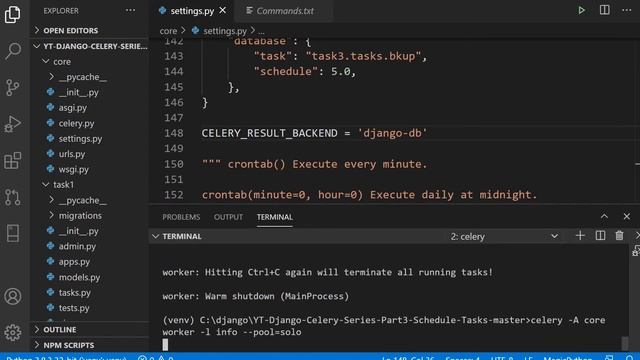Image resolution: width=640 pixels, height=360 pixels.
Task: Switch to the Commands.txt editor tab
Action: click(284, 11)
